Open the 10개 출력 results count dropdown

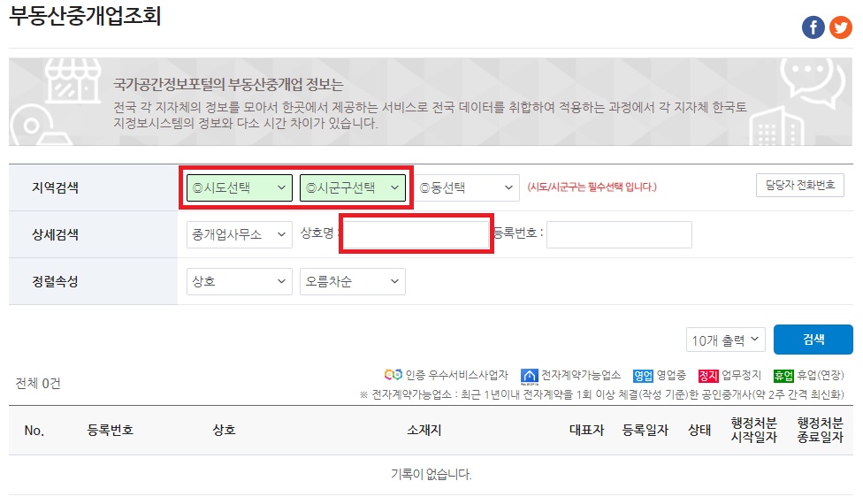point(725,340)
